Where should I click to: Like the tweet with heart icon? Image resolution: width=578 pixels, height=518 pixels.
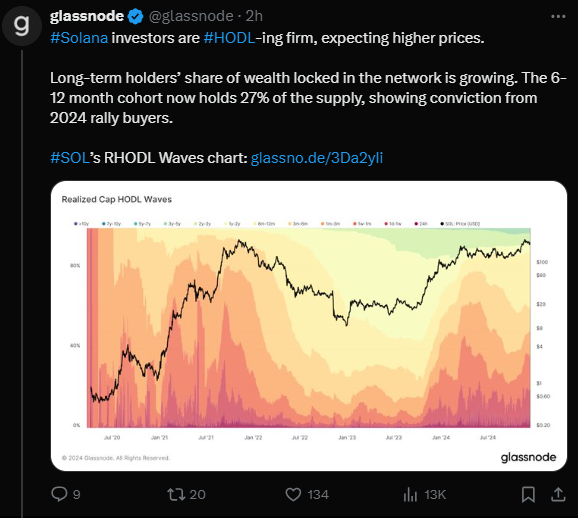click(293, 494)
